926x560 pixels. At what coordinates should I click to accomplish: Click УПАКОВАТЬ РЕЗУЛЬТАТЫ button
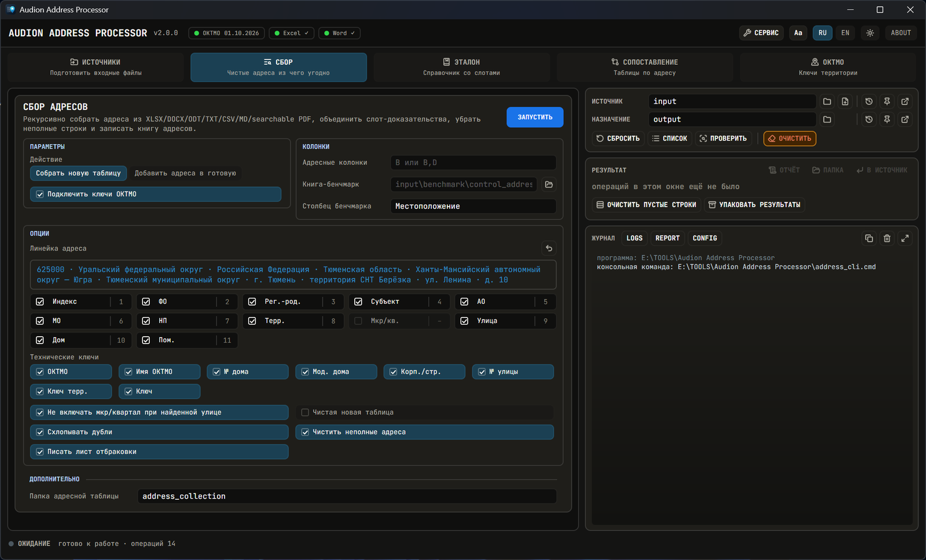point(754,205)
